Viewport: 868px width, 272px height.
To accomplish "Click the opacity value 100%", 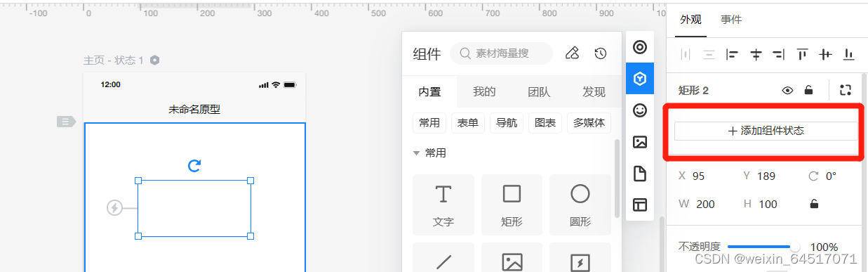I will pos(824,247).
